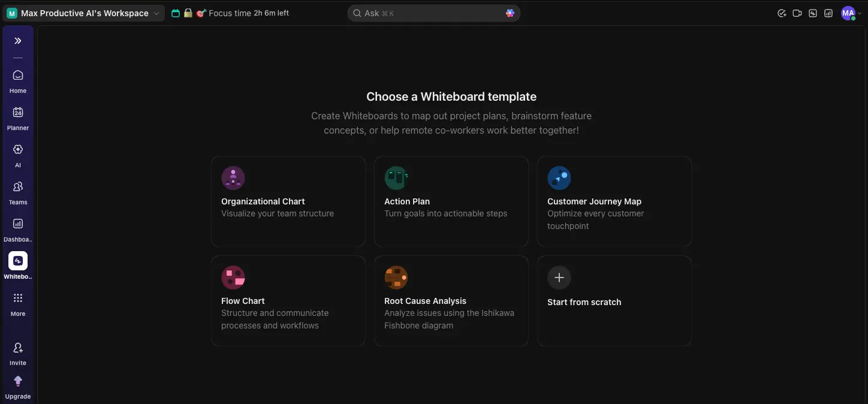Toggle Focus time in the top bar
Viewport: 868px width, 404px height.
pyautogui.click(x=234, y=13)
